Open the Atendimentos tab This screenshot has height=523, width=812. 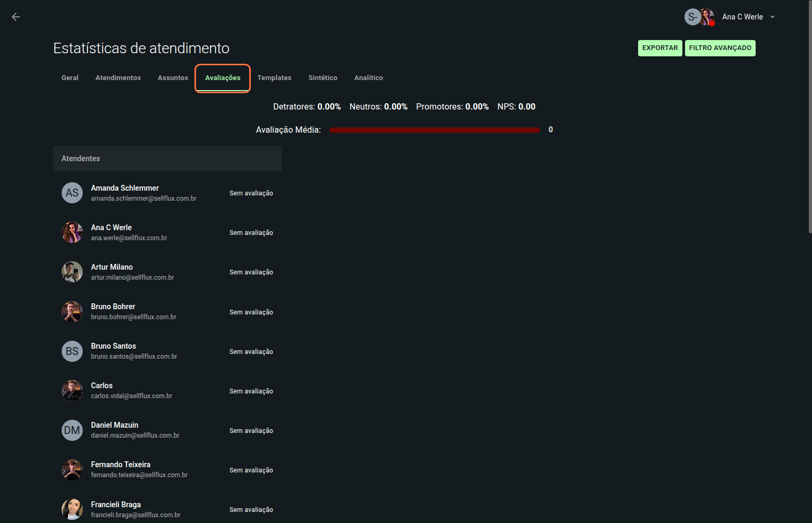click(118, 78)
